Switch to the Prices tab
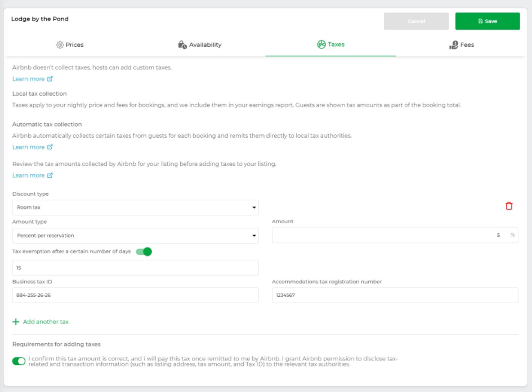 [70, 45]
